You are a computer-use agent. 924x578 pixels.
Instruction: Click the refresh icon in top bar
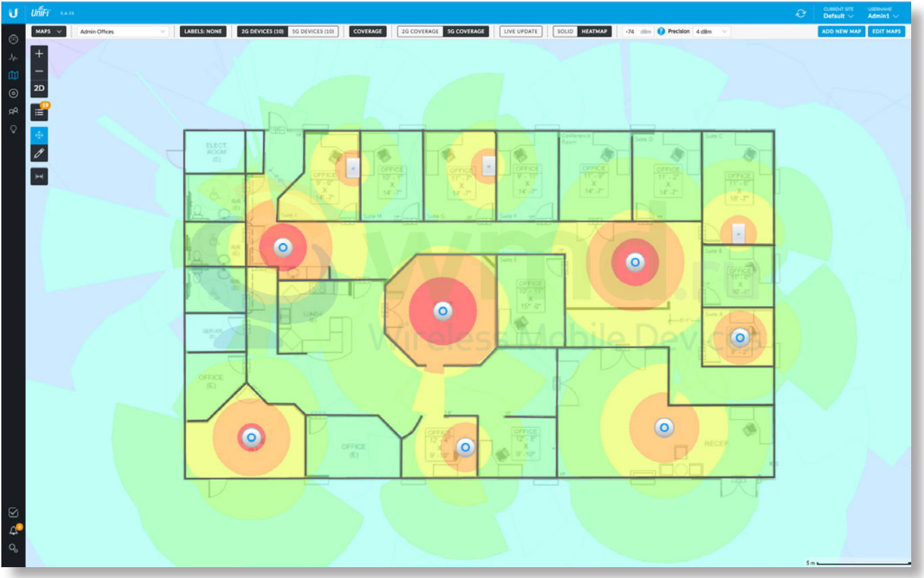click(x=801, y=13)
